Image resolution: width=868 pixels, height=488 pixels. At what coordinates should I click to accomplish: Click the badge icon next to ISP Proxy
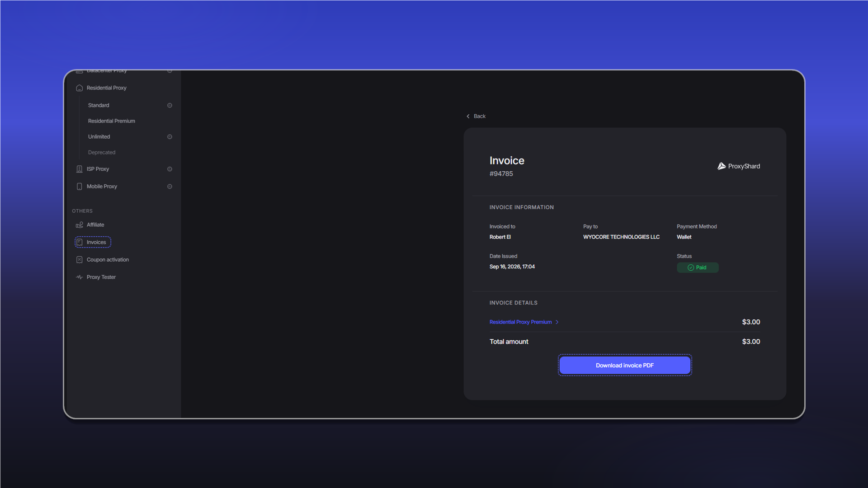click(x=170, y=169)
